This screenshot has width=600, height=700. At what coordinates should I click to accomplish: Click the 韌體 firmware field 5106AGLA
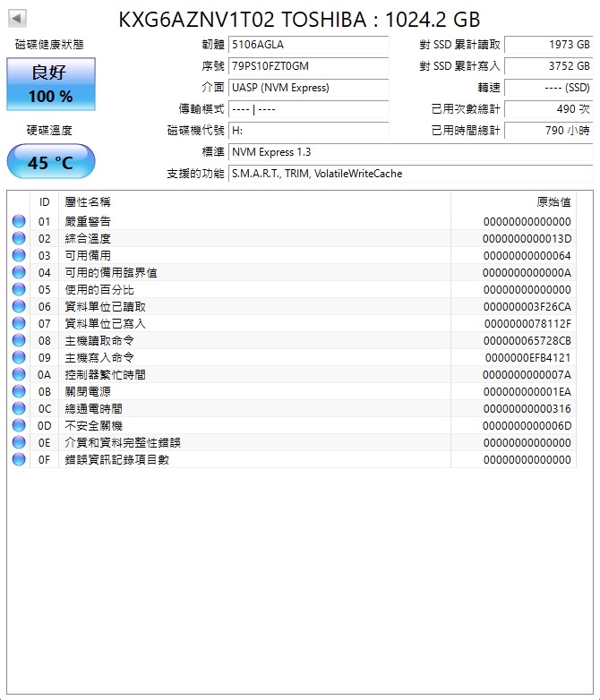[308, 45]
